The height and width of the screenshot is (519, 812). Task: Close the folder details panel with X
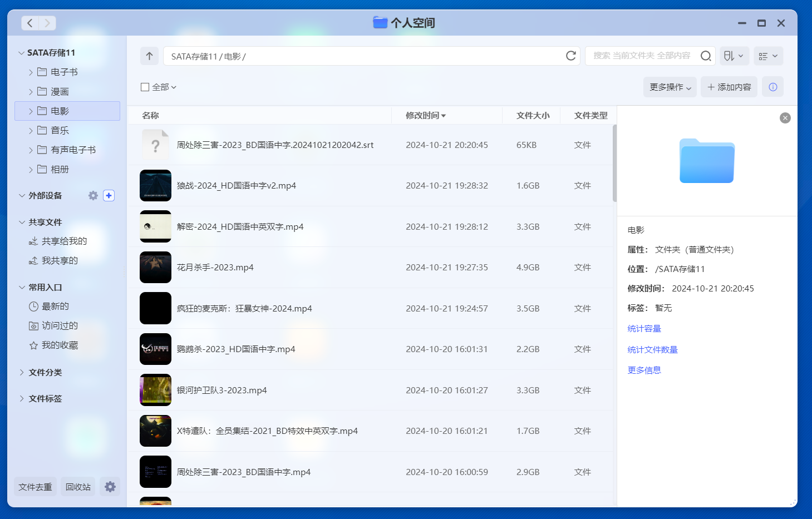click(x=785, y=118)
